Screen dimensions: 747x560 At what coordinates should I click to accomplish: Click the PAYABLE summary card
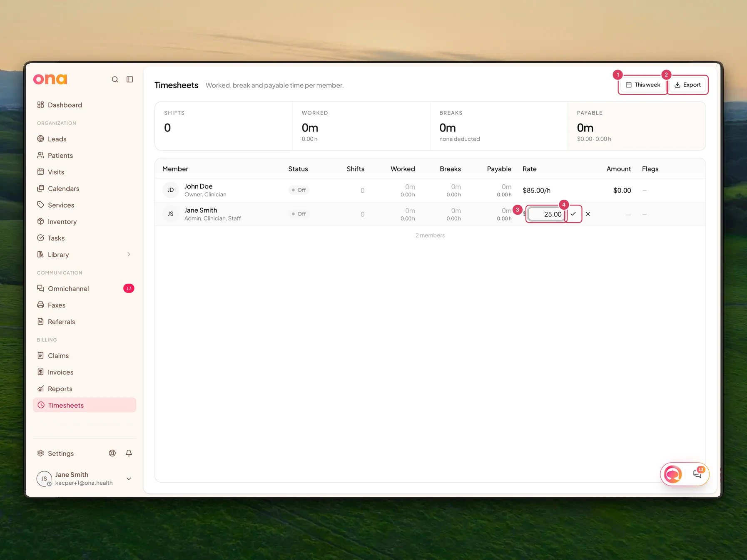636,126
